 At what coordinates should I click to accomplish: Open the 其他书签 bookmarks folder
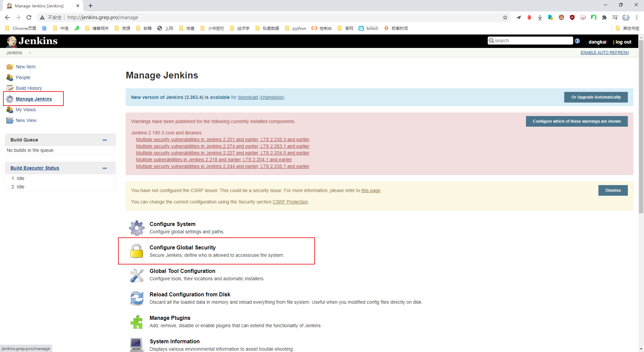coord(628,28)
